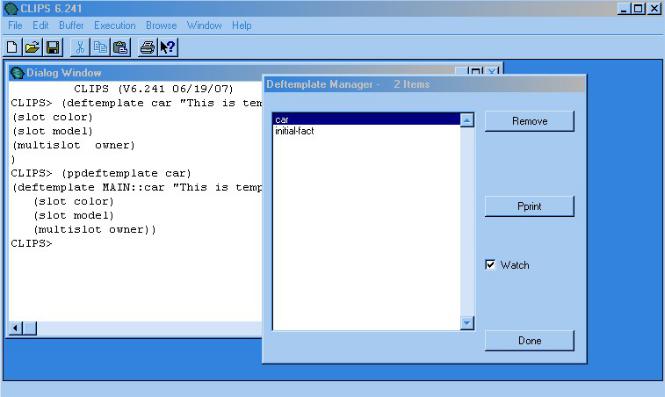Click the (ppdeftemplate car) command line
The width and height of the screenshot is (665, 397).
[101, 173]
